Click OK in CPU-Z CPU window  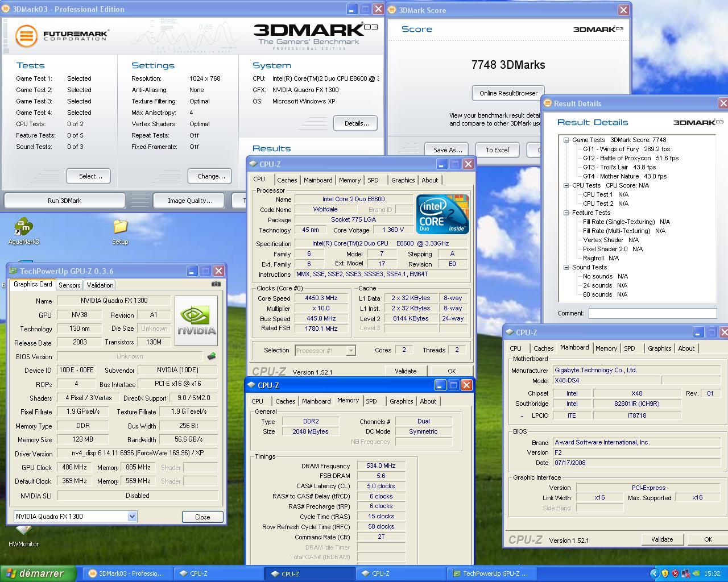click(452, 371)
